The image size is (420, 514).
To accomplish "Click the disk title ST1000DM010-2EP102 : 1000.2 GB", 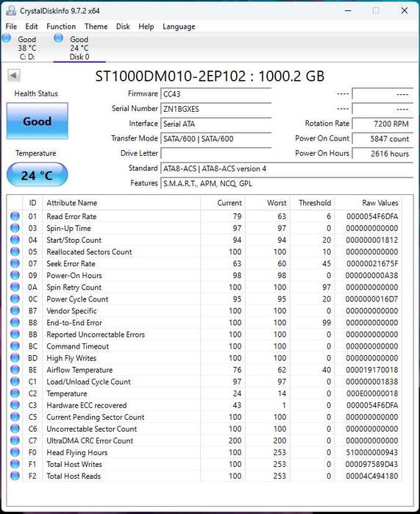I will (x=210, y=76).
